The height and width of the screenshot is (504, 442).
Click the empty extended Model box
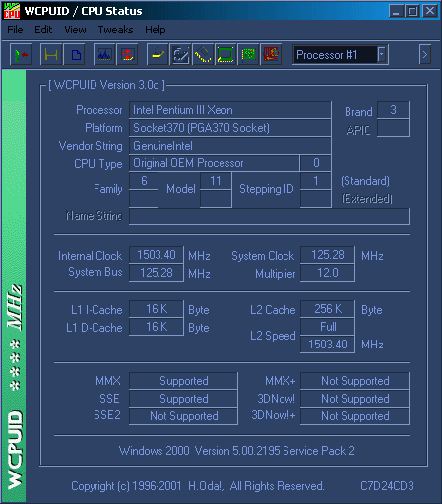216,199
